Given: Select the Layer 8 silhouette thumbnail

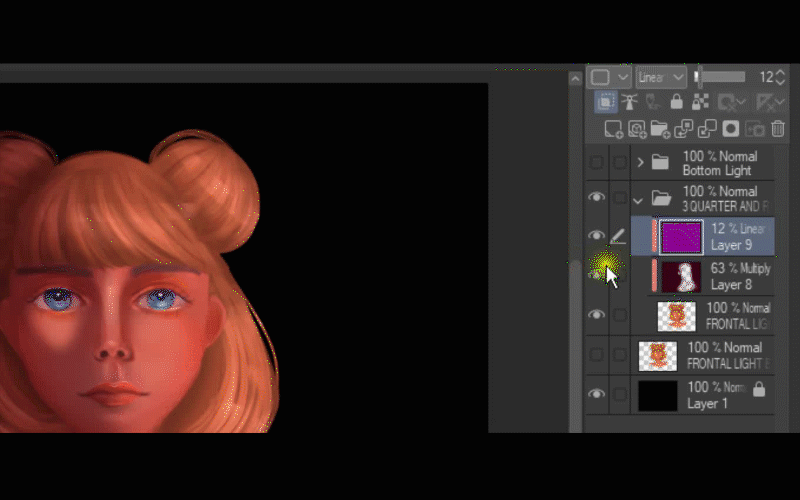Looking at the screenshot, I should coord(681,277).
